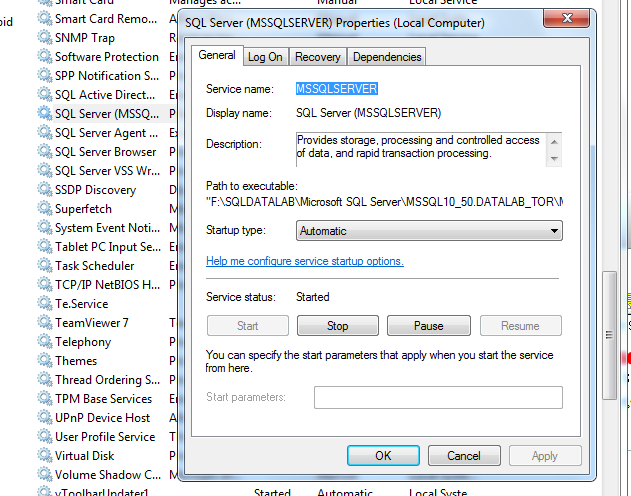631x496 pixels.
Task: Switch to the General tab
Action: (217, 55)
